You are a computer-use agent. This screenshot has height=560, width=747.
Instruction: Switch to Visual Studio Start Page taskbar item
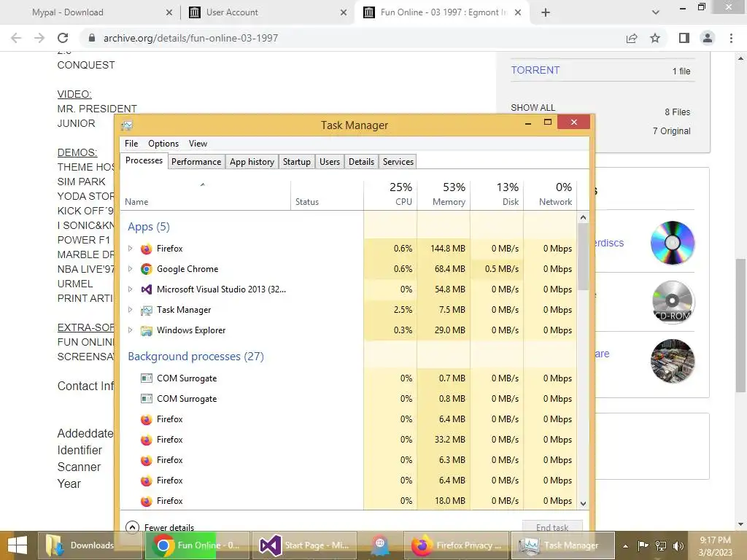coord(304,545)
